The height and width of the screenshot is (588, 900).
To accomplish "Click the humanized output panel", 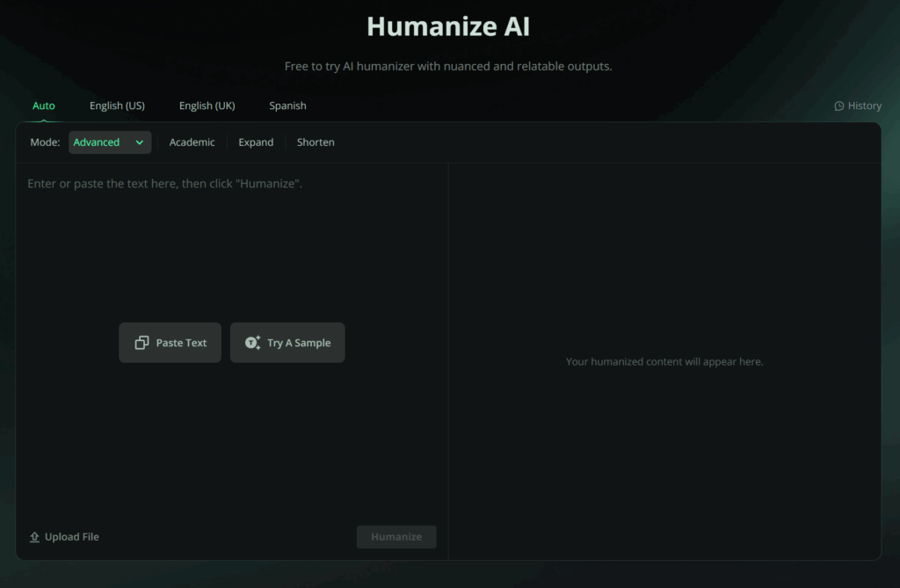I will (x=664, y=361).
